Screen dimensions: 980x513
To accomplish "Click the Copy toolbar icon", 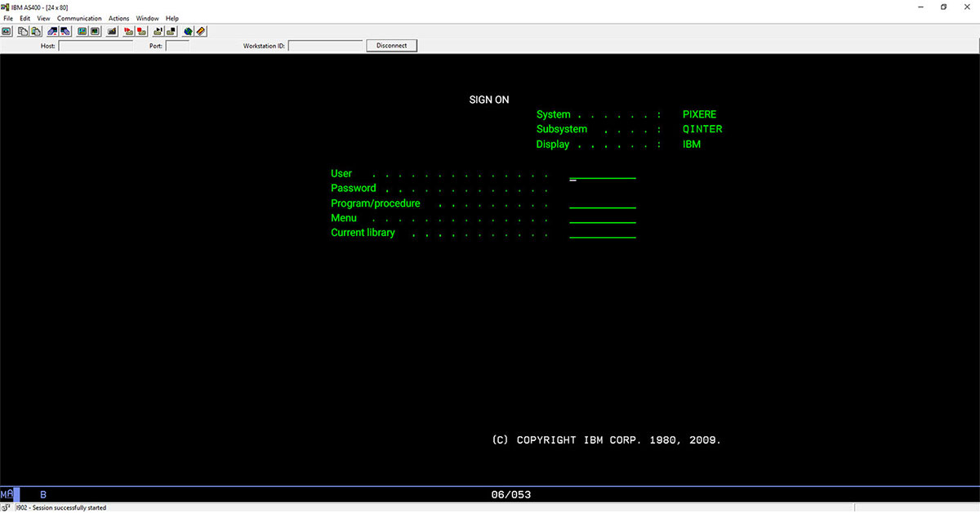I will point(23,31).
